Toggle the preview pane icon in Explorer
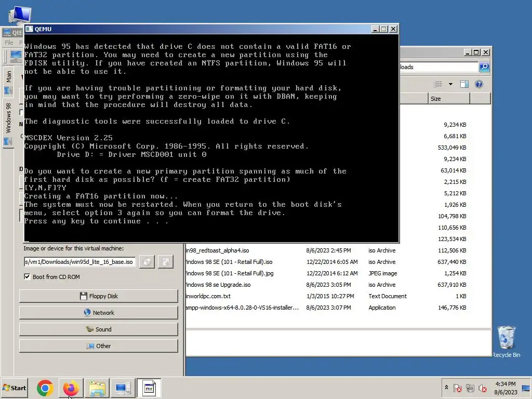This screenshot has height=399, width=532. (x=464, y=84)
